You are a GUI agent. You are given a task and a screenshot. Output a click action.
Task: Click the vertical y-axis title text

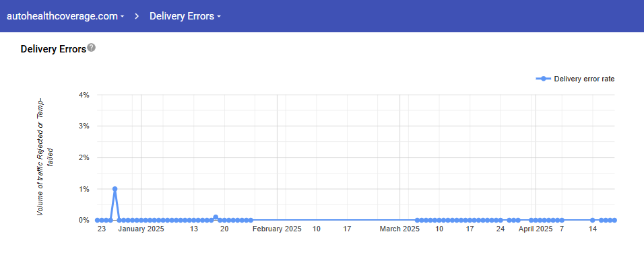click(x=45, y=157)
